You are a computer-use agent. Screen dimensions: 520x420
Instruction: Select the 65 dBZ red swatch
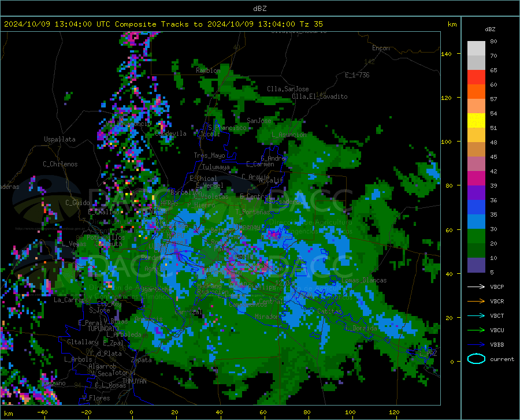(x=476, y=77)
